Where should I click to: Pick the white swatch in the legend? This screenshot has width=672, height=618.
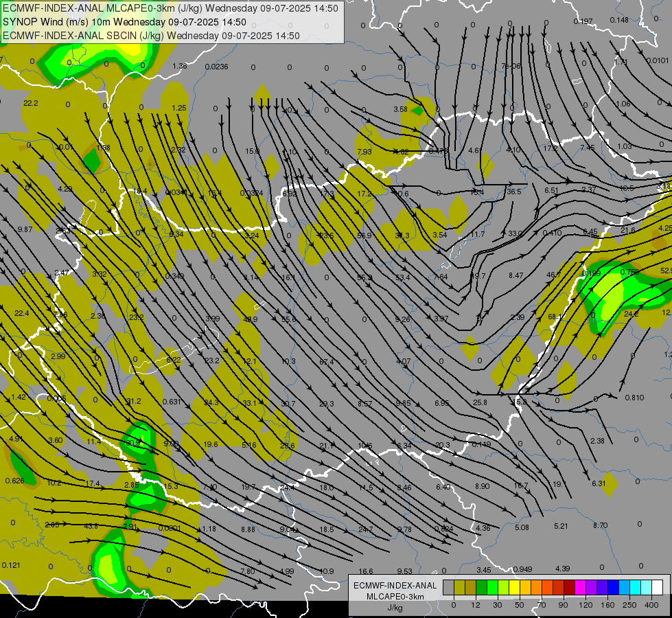pos(657,587)
